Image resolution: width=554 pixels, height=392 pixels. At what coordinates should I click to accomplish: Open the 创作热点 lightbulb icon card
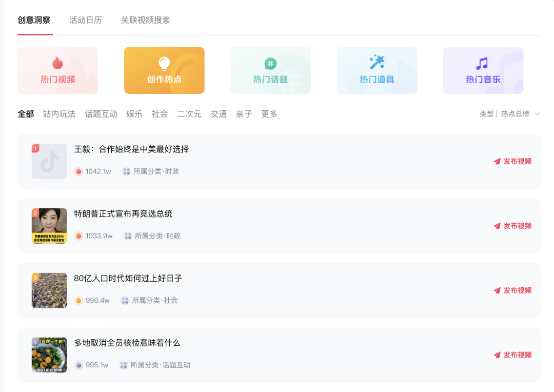(164, 70)
